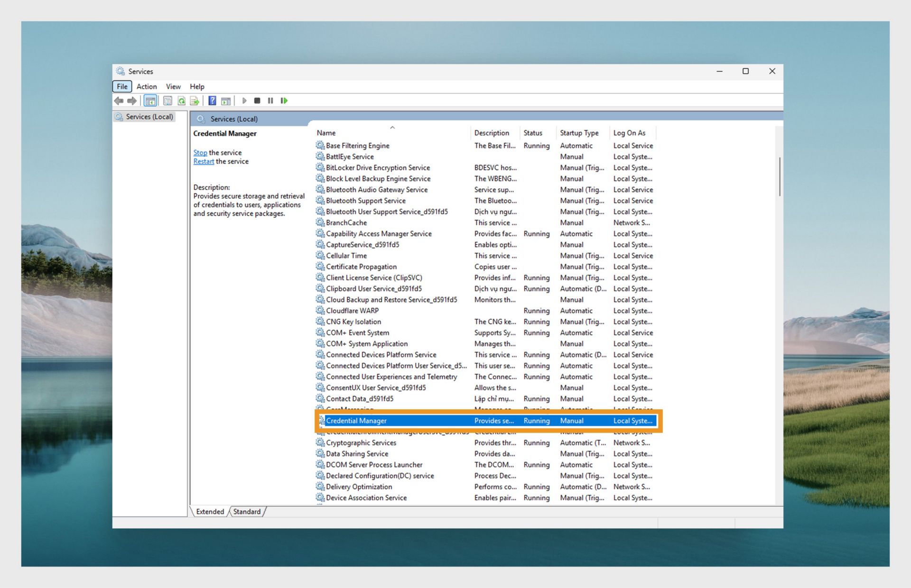Switch to the Standard tab
The height and width of the screenshot is (588, 911).
click(247, 512)
